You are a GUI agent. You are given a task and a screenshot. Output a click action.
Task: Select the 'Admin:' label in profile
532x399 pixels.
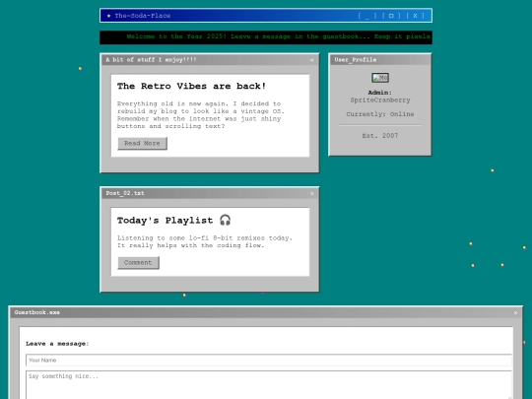coord(380,93)
